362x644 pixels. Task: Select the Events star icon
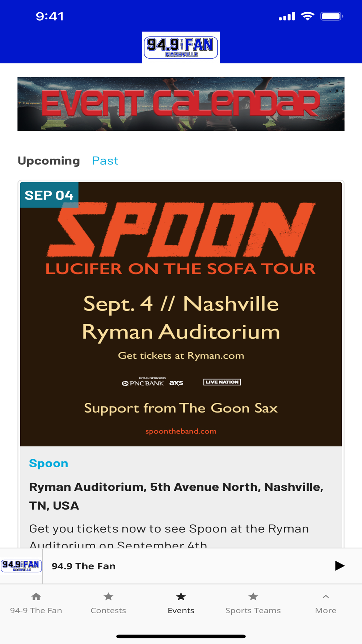point(181,596)
